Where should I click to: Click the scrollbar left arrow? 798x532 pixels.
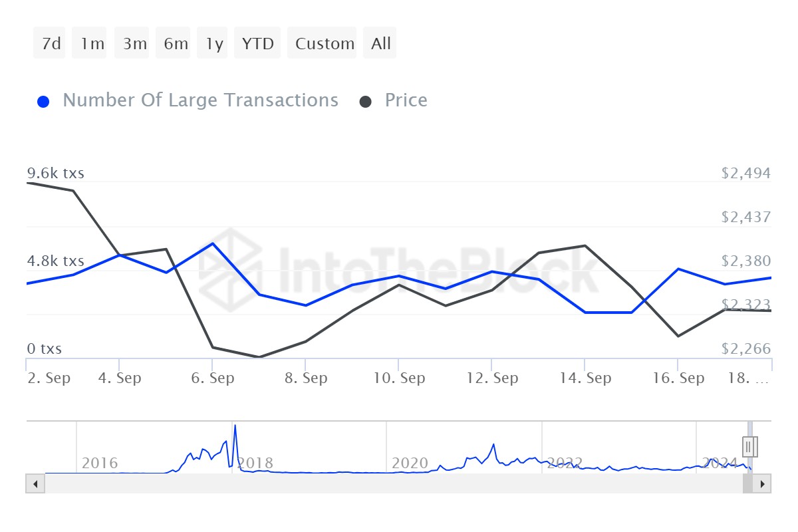pyautogui.click(x=35, y=483)
